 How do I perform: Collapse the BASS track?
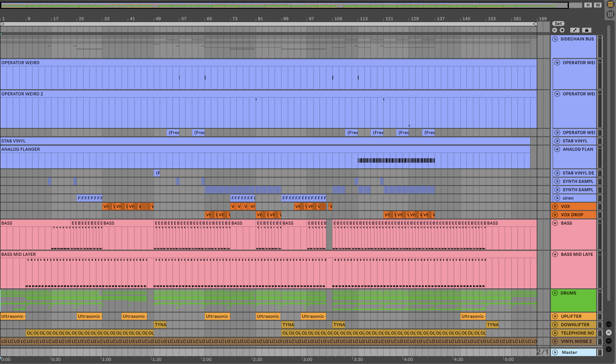click(x=555, y=223)
